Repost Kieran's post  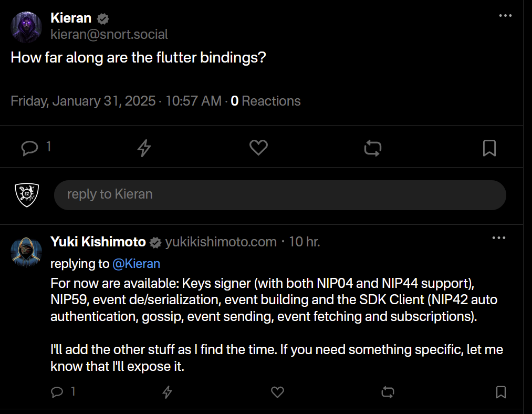[x=373, y=148]
